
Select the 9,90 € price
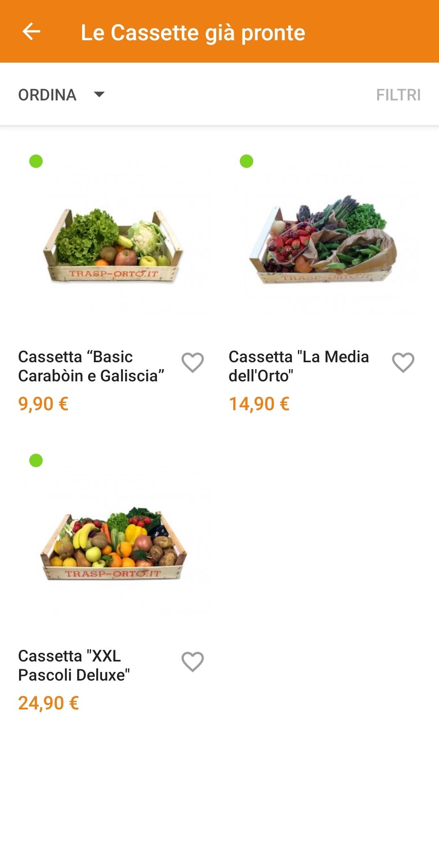(43, 404)
